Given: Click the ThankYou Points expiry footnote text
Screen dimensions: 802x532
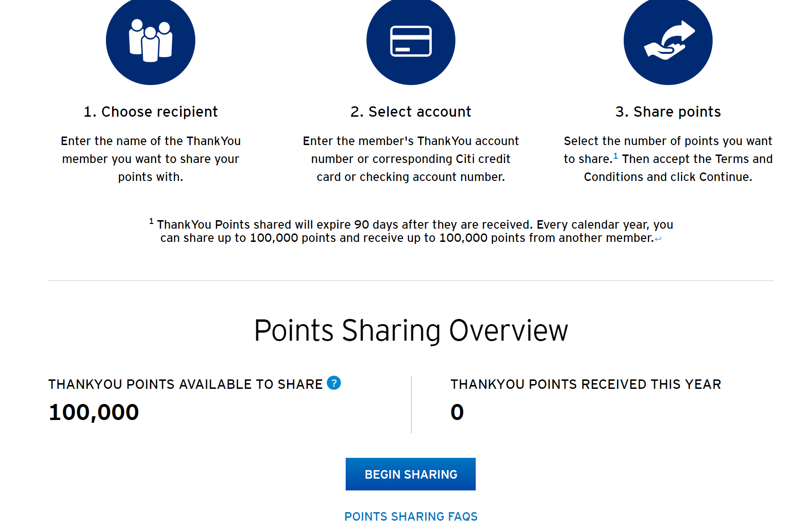Looking at the screenshot, I should (x=411, y=231).
